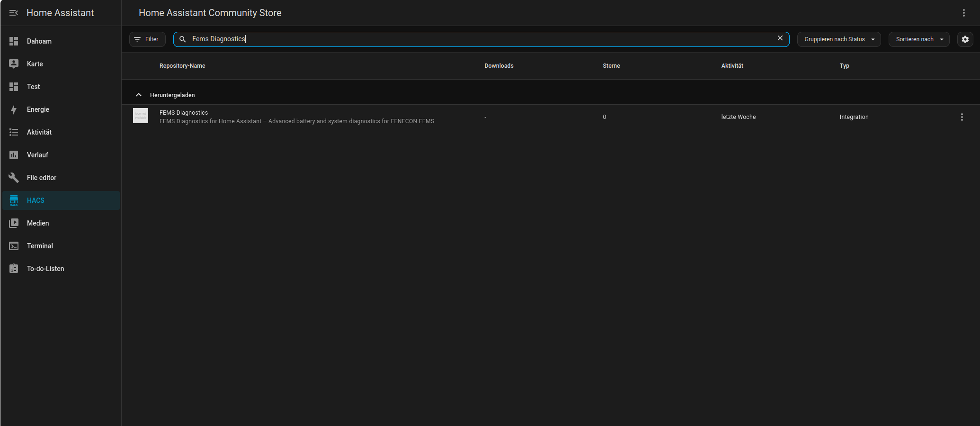Image resolution: width=980 pixels, height=426 pixels.
Task: Sort by Downloads column
Action: point(499,66)
